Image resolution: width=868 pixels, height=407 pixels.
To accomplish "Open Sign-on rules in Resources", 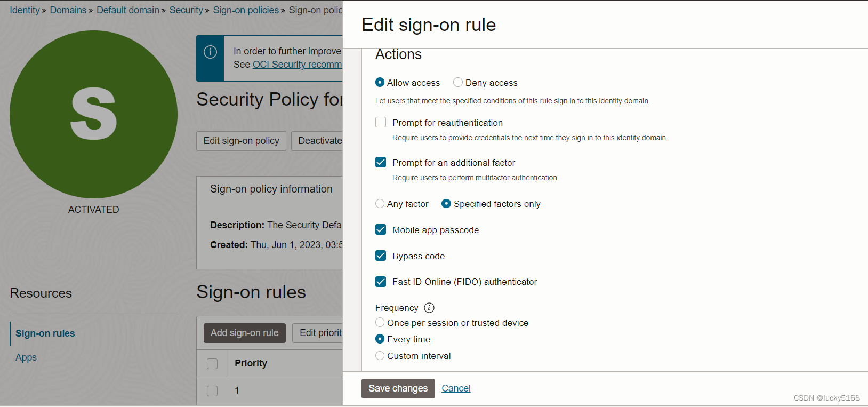I will point(45,333).
